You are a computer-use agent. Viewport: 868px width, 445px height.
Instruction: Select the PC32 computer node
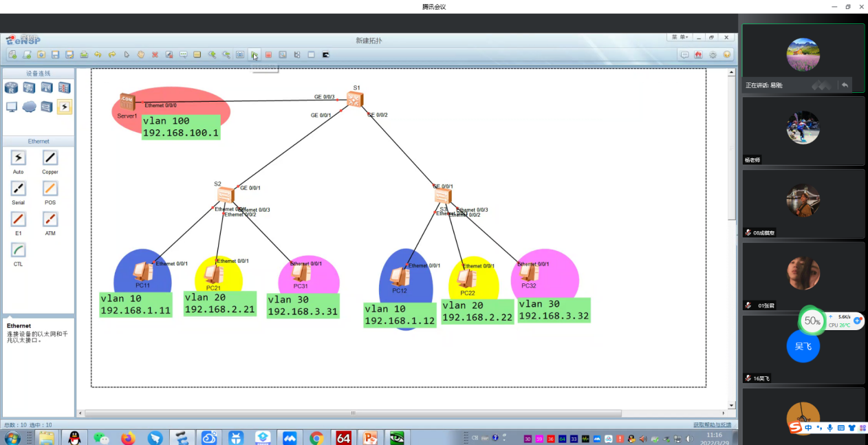528,273
